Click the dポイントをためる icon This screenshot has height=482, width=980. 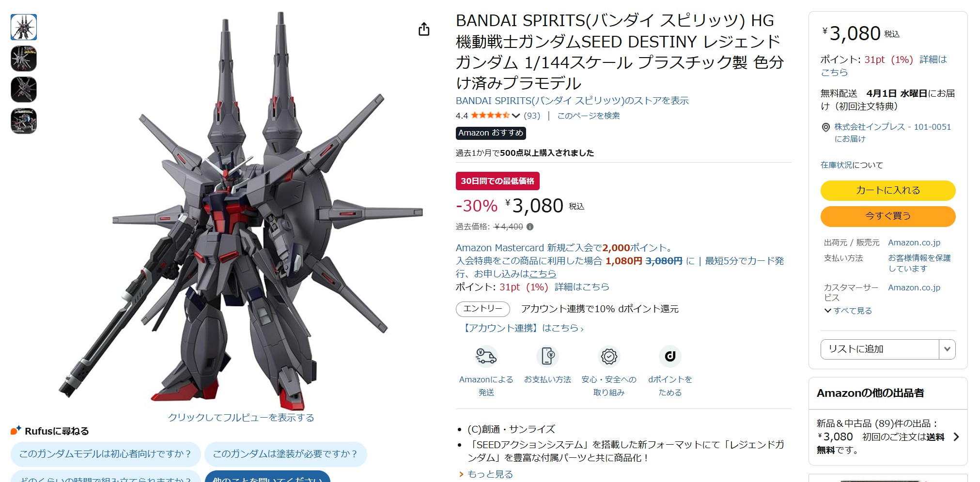670,357
